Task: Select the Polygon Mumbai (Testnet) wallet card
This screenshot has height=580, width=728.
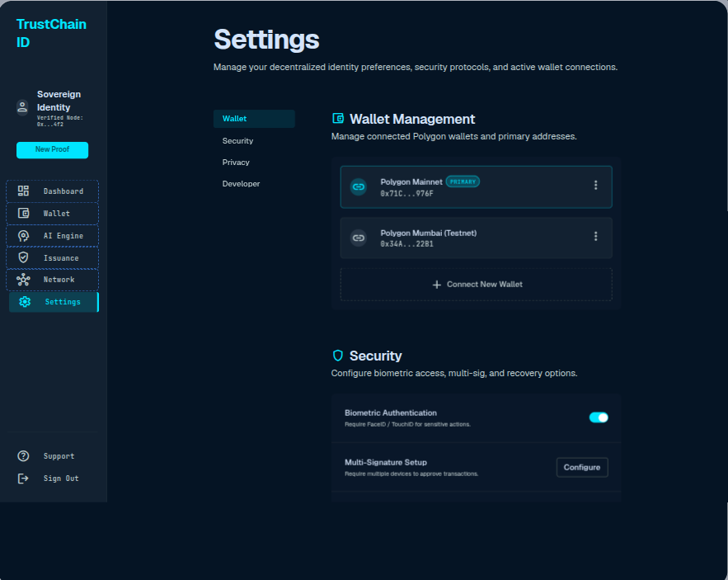Action: point(477,238)
